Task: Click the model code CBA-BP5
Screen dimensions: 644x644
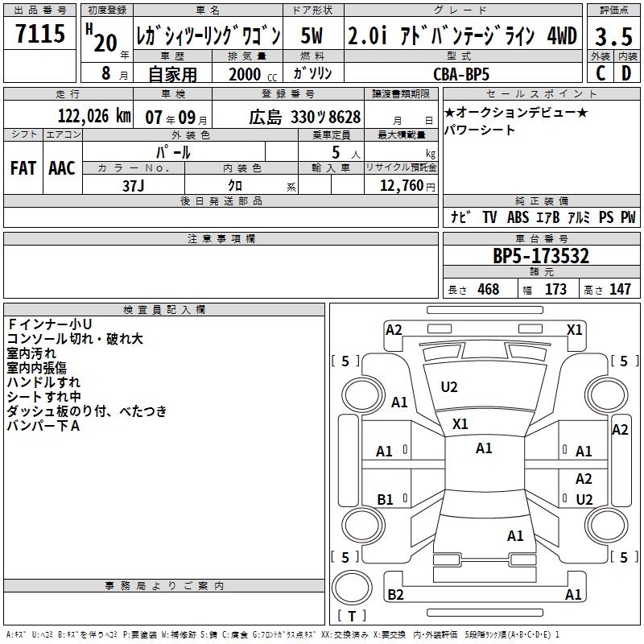Action: tap(461, 74)
